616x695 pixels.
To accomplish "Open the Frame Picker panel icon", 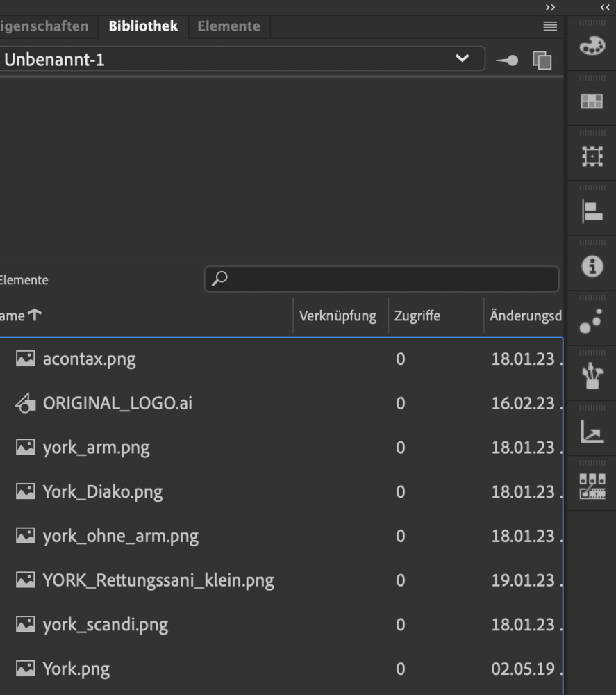I will (592, 487).
